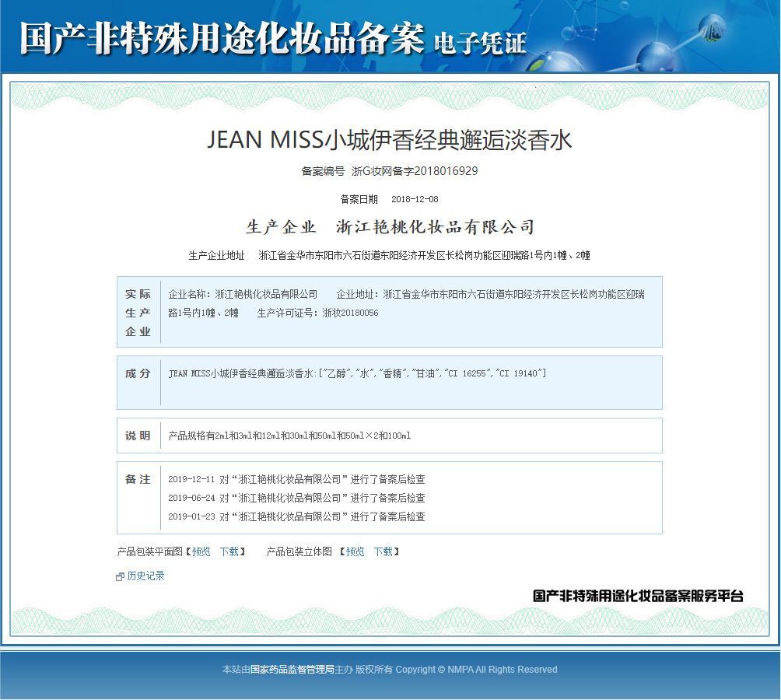Viewport: 781px width, 700px height.
Task: Preview the 产品包装平面图 image
Action: (201, 551)
